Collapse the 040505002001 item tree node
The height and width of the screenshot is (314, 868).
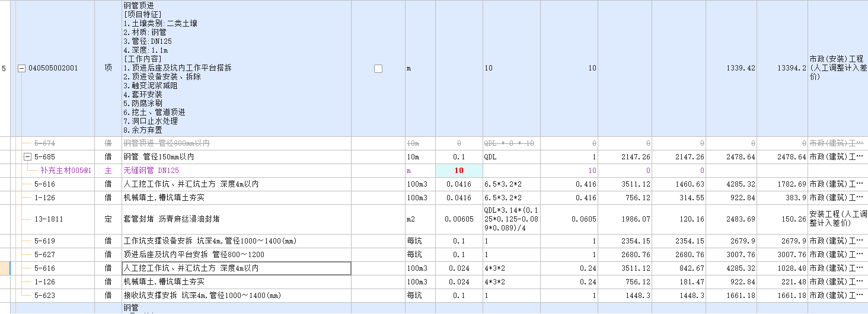click(22, 68)
